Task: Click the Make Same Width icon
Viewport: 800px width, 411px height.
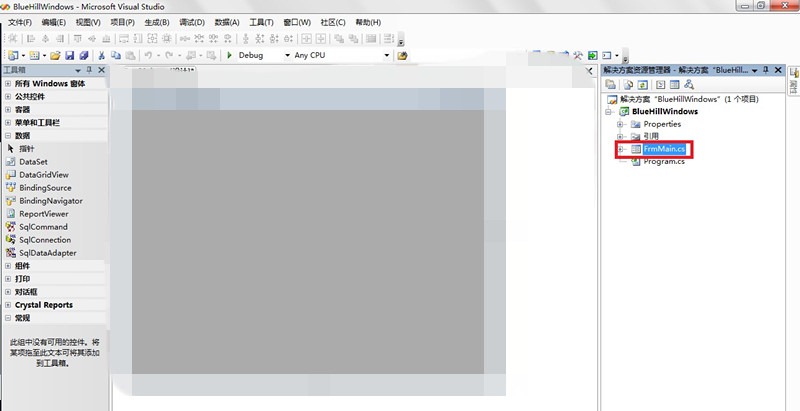Action: pos(123,39)
